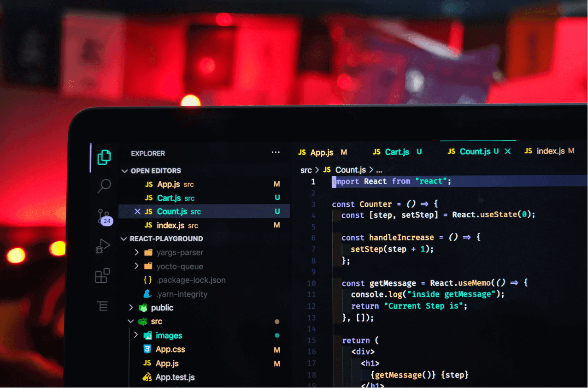Click on 'const Counter = () => {' line
Screen dimensions: 588x388
point(385,204)
